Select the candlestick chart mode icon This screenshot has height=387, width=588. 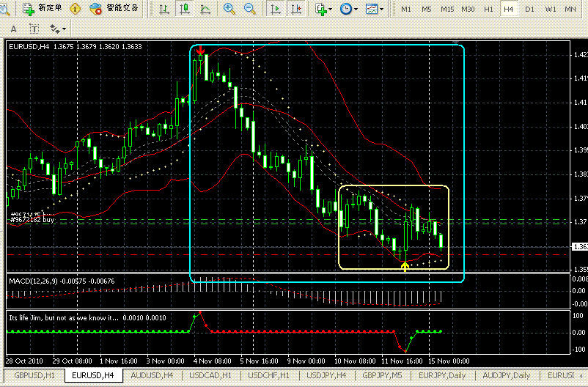(185, 9)
